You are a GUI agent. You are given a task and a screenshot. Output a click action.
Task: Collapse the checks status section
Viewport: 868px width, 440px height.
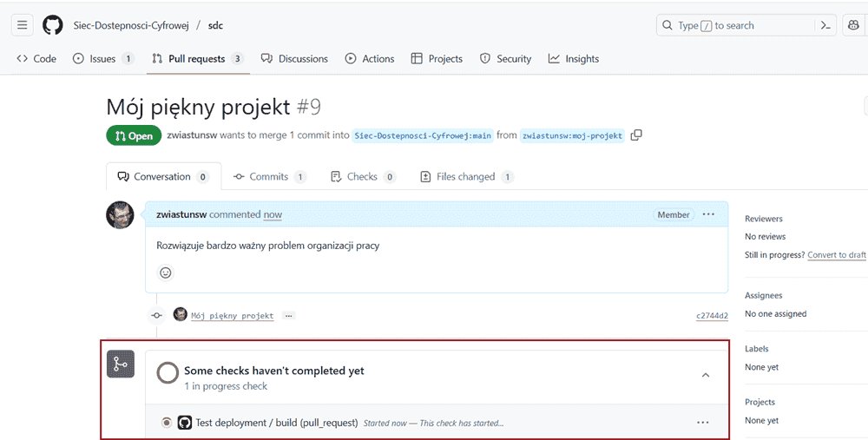(x=705, y=375)
